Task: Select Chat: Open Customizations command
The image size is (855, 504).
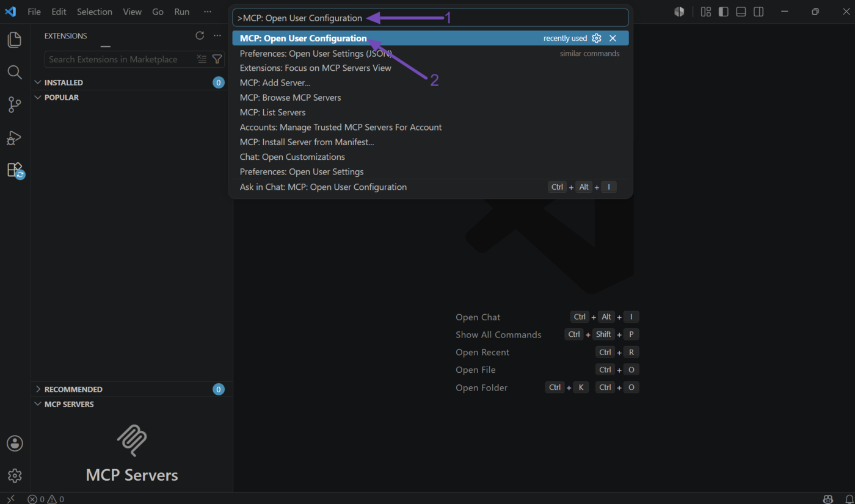Action: click(x=431, y=157)
